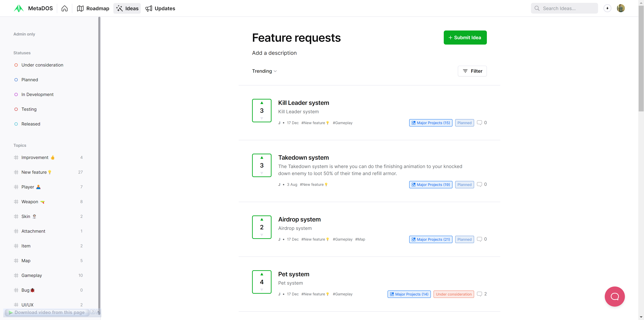Click comment icon on Kill Leader system
Image resolution: width=644 pixels, height=320 pixels.
click(x=479, y=123)
